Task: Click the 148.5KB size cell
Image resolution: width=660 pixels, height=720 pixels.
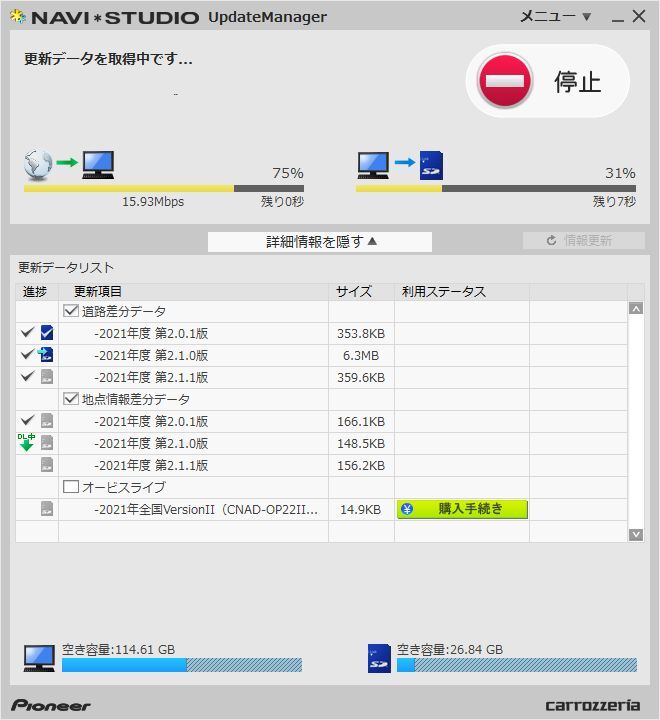Action: click(x=361, y=444)
